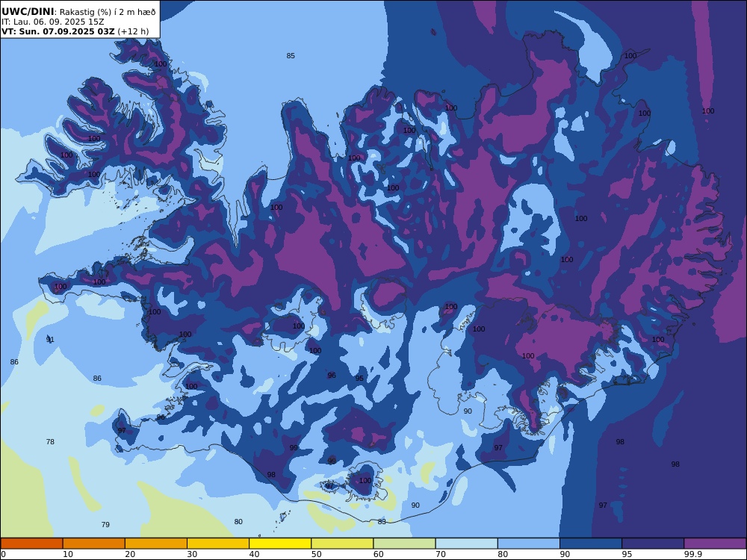This screenshot has width=747, height=560.
Task: Click the golden 30–40 legend swatch
Action: [x=218, y=544]
